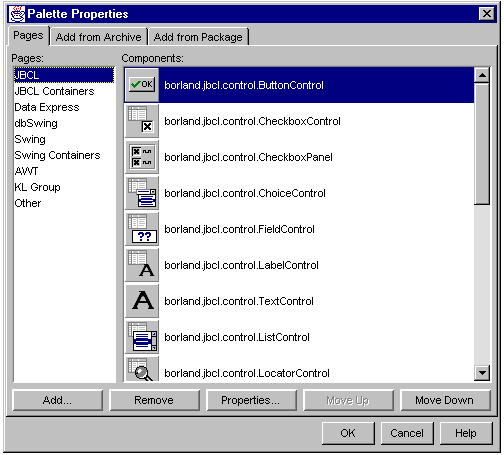Viewport: 504px width, 455px height.
Task: Click the CheckboxControl component icon
Action: 142,121
